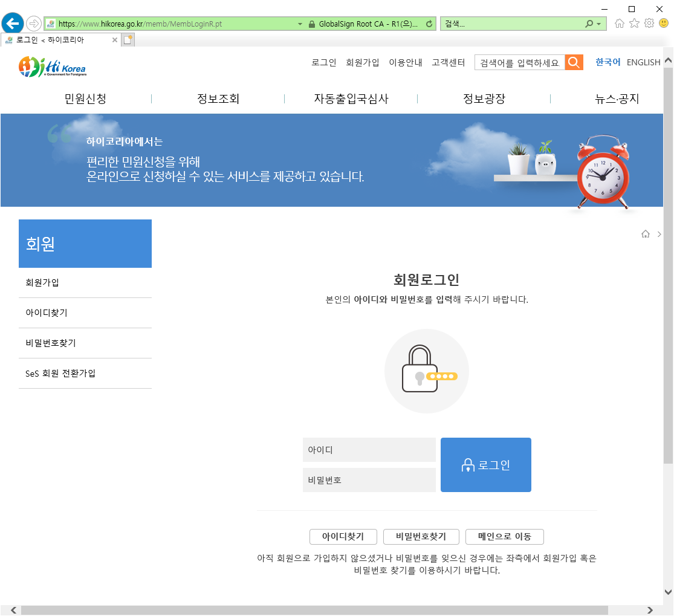Open the 뉴스·공지 menu
Screen dimensions: 674x616
coord(617,99)
